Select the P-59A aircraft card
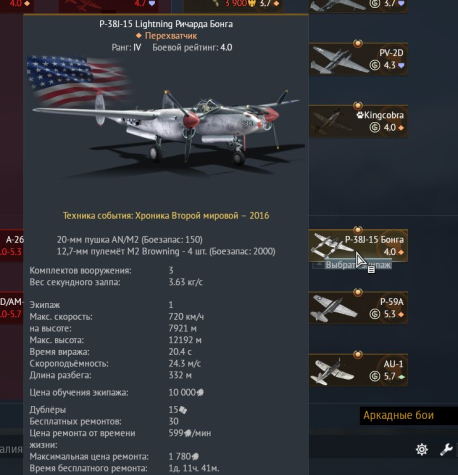 [358, 308]
